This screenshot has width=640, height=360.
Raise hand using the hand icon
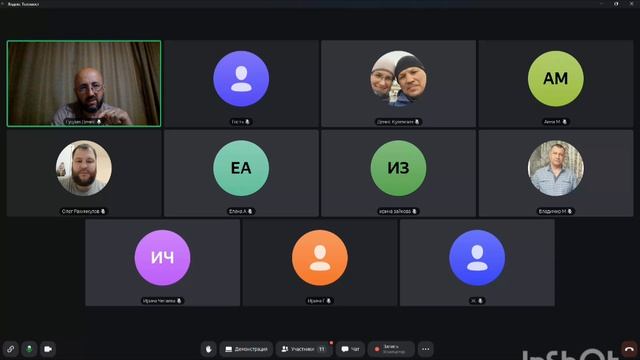[x=209, y=349]
